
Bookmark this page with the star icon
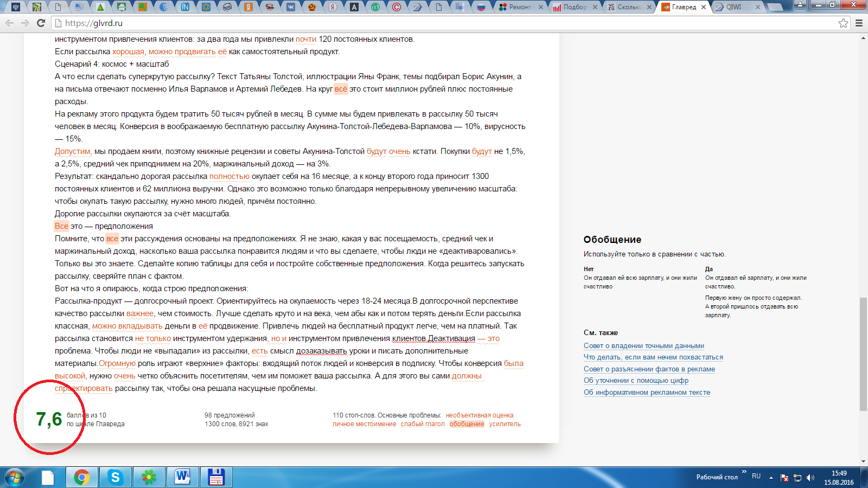click(x=843, y=23)
